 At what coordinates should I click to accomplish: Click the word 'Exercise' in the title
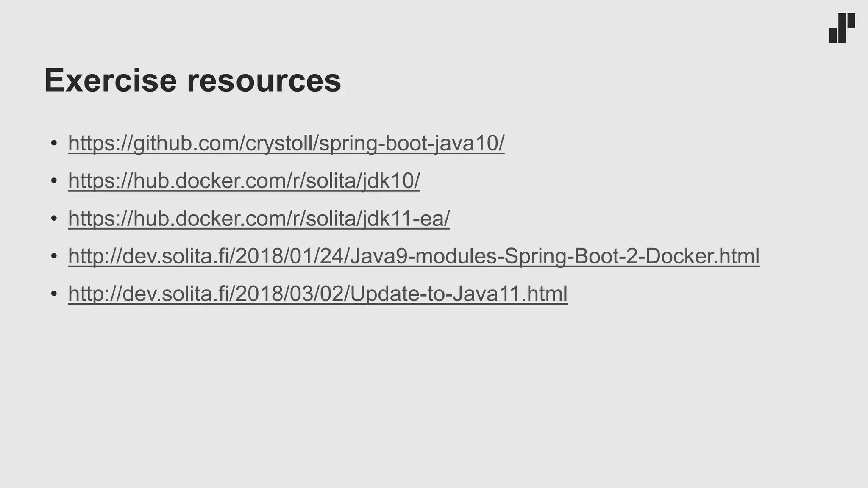click(110, 80)
